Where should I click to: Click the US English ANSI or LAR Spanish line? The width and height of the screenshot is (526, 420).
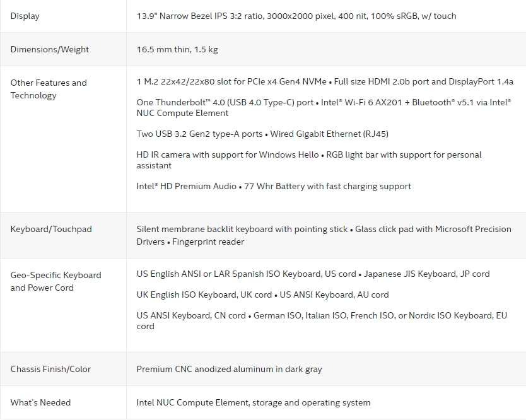tap(313, 274)
